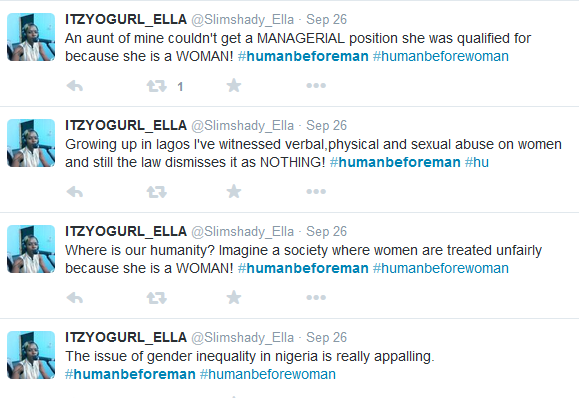Open profile avatar on the lagos tweet

click(x=31, y=143)
